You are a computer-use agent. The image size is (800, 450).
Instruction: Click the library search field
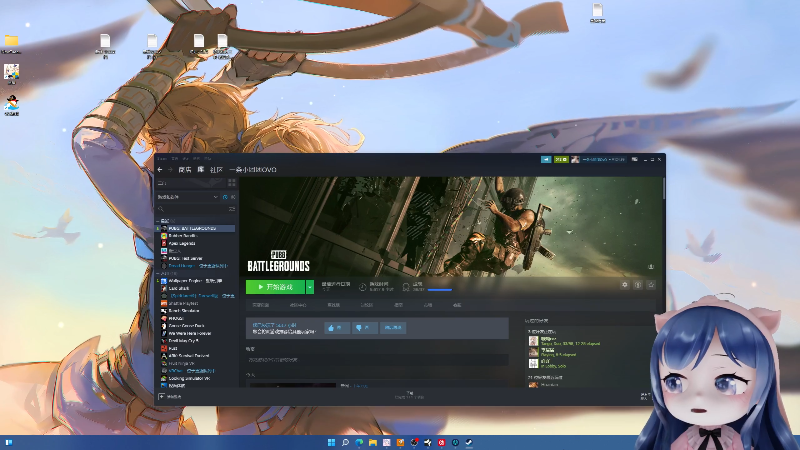coord(191,209)
